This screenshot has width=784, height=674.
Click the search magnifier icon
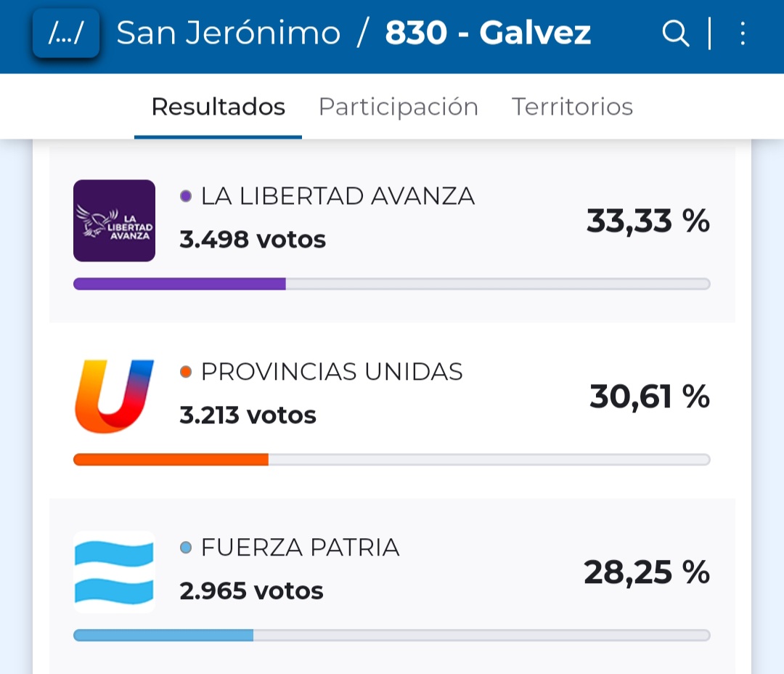click(x=675, y=33)
